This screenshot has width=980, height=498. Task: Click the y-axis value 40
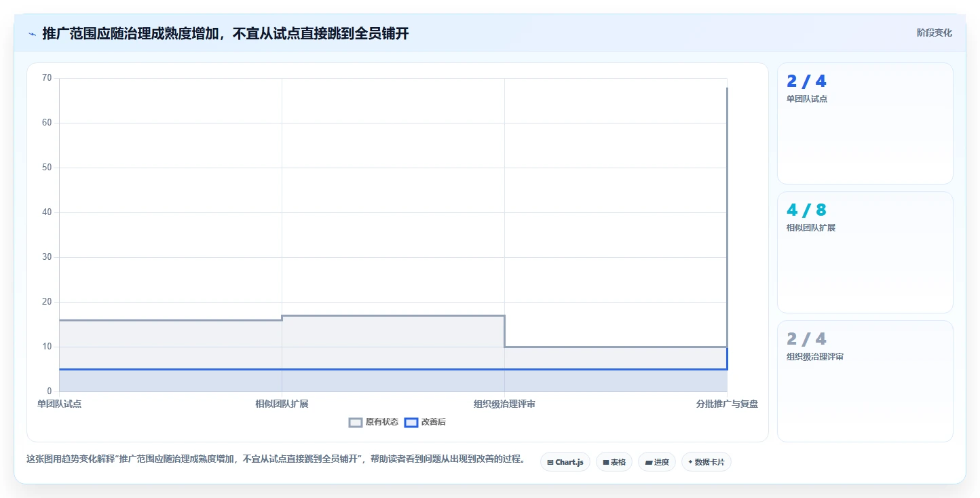tap(47, 212)
